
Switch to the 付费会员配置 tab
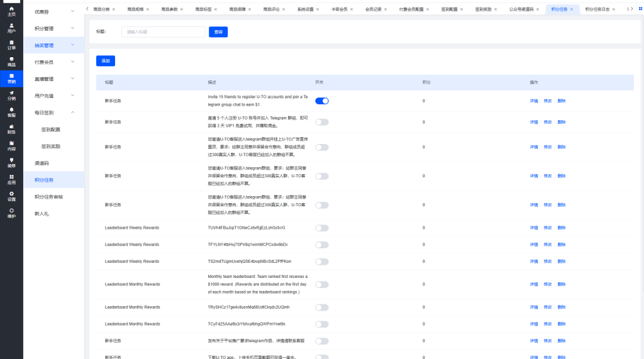(x=411, y=9)
